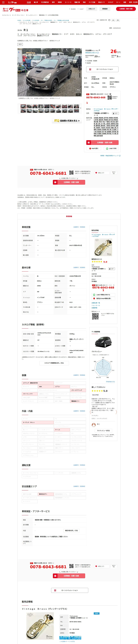
Task: Click the Goo-net logo
Action: 15,10
